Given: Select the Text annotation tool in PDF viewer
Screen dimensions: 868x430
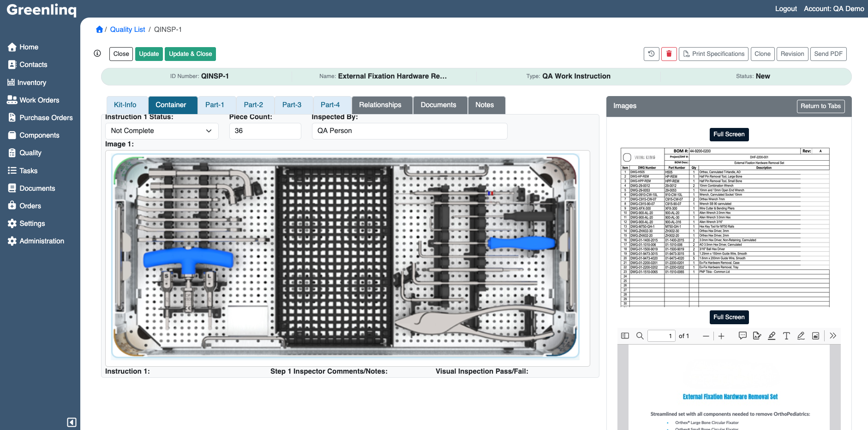Looking at the screenshot, I should [x=786, y=336].
